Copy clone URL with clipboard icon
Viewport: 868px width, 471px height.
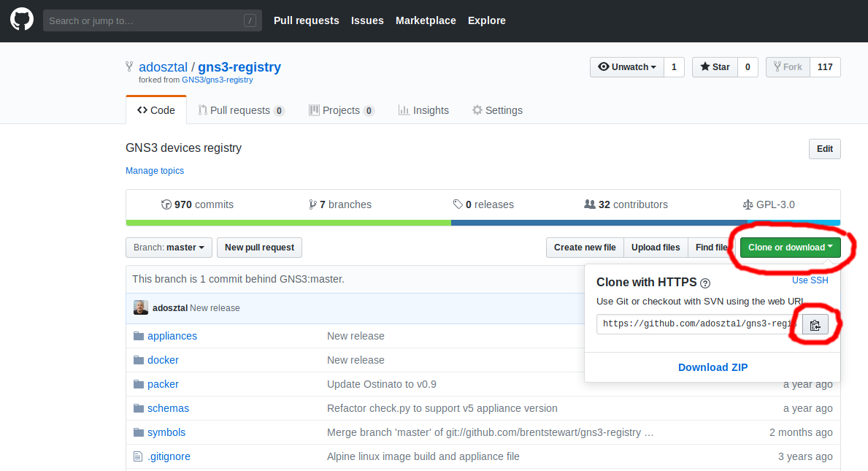[815, 325]
